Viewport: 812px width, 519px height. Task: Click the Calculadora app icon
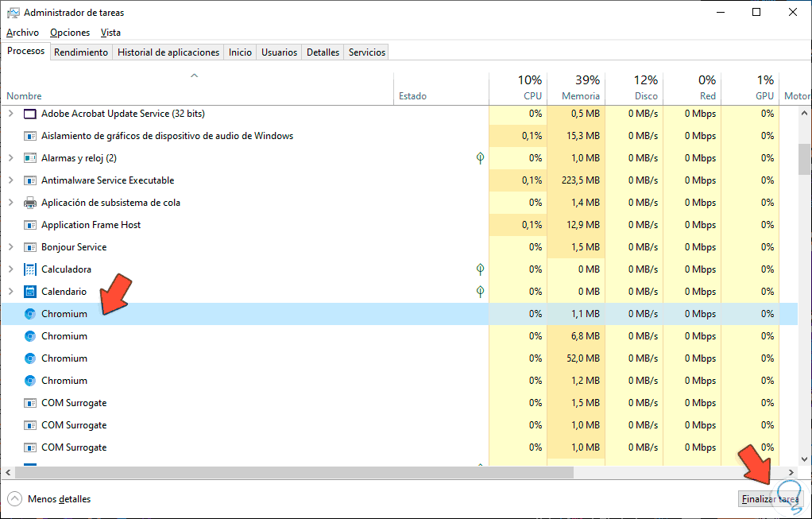tap(30, 269)
